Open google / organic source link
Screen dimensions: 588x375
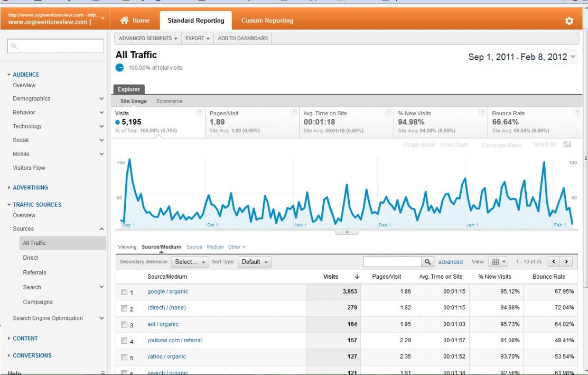tap(167, 291)
